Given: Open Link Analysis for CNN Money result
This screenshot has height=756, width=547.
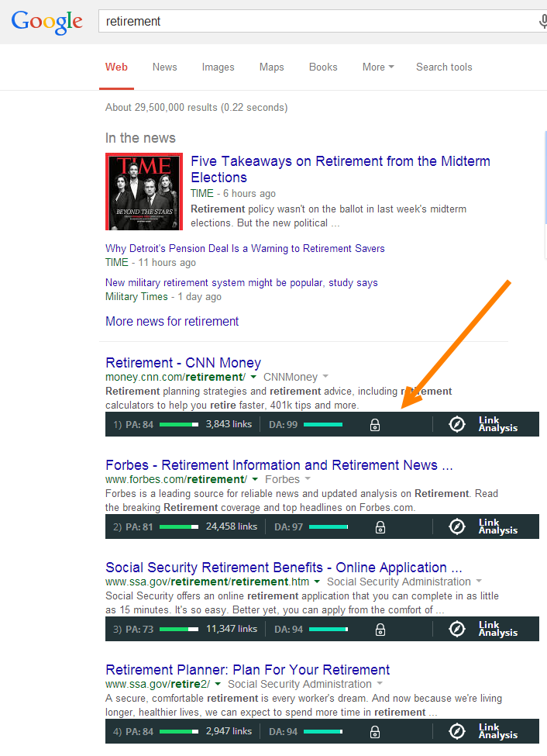Looking at the screenshot, I should click(x=498, y=424).
